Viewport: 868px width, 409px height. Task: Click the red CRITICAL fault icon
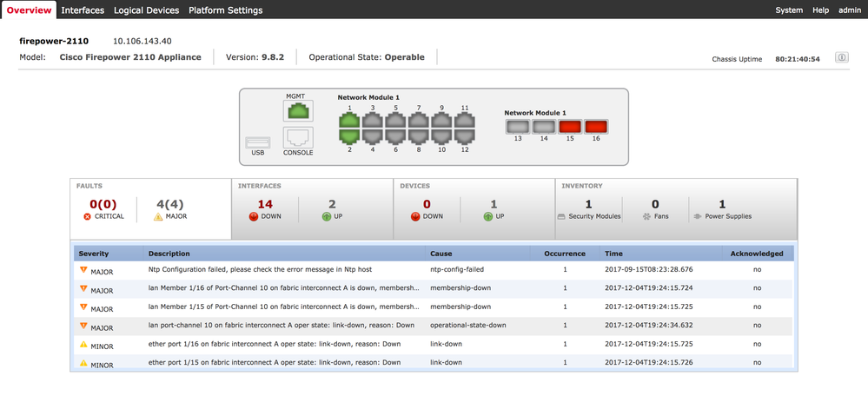point(87,217)
